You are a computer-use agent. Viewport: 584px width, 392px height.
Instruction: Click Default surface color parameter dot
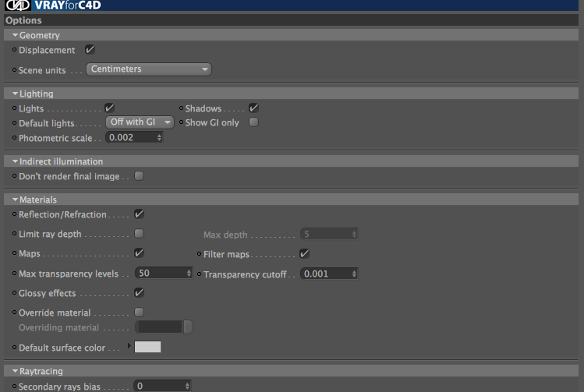pyautogui.click(x=15, y=348)
